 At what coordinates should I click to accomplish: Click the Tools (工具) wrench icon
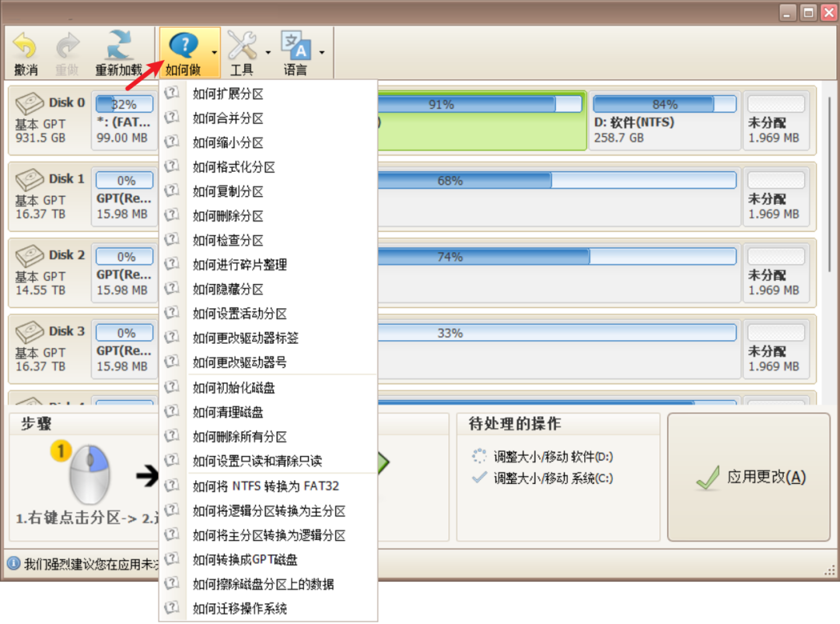pyautogui.click(x=242, y=45)
